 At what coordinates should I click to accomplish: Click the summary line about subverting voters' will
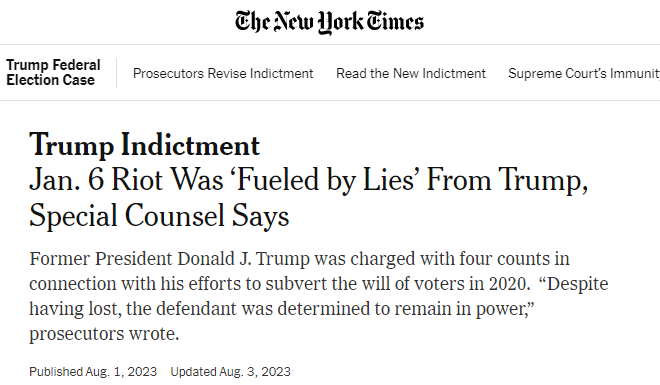[279, 284]
